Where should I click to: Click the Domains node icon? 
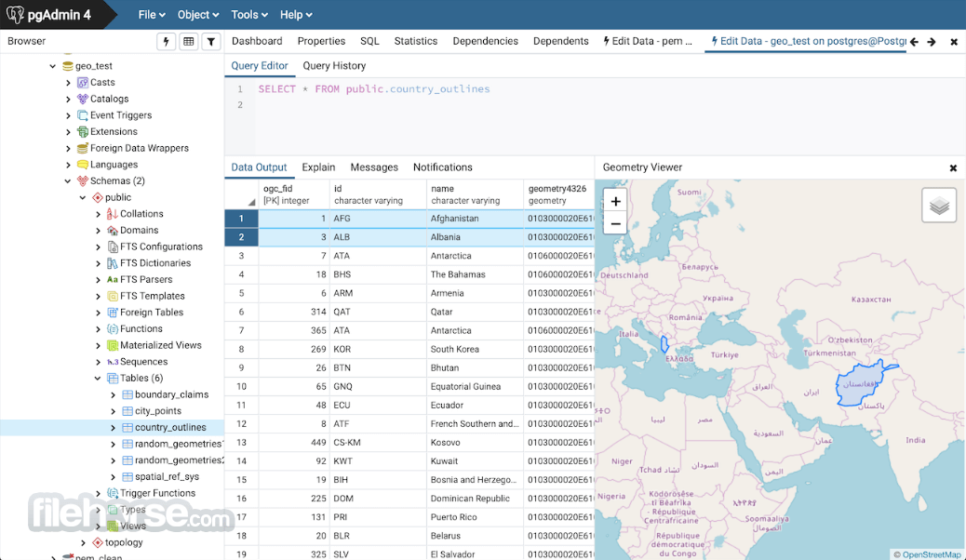pos(112,231)
